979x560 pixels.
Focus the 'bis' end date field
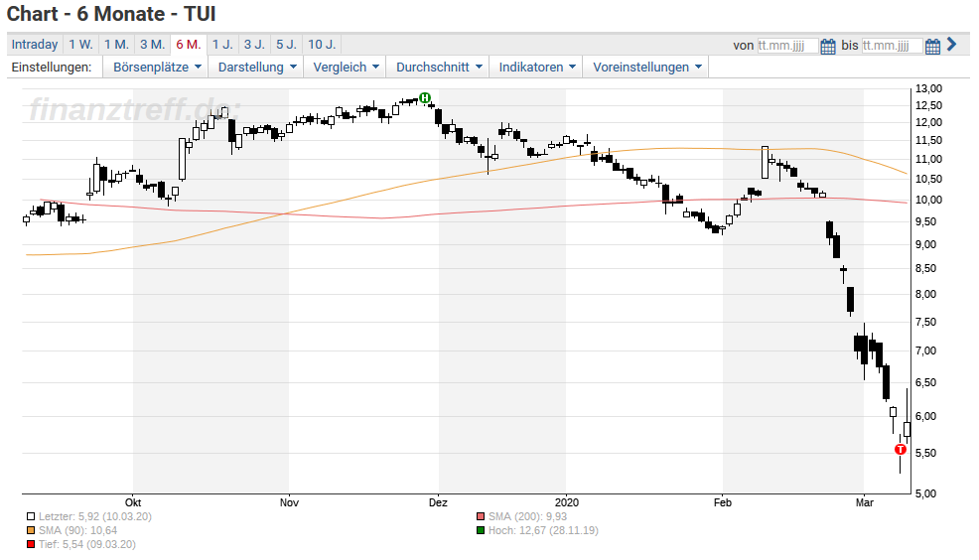(893, 46)
